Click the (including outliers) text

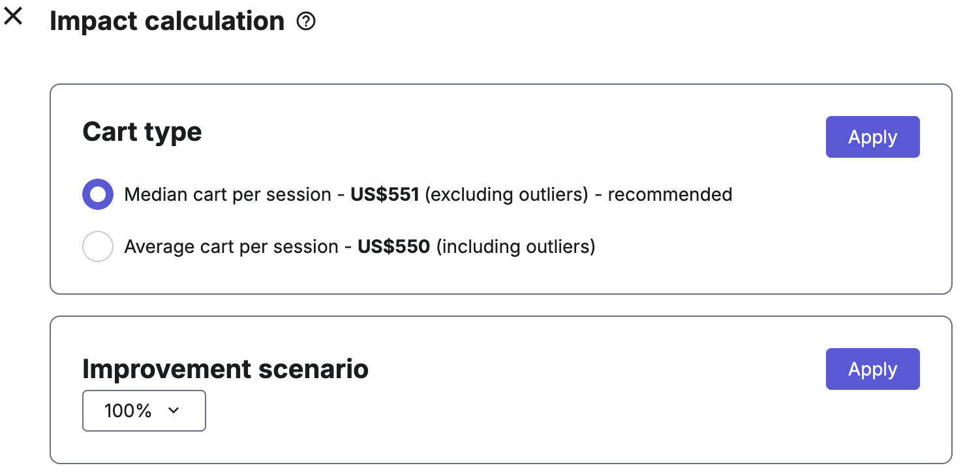[515, 246]
